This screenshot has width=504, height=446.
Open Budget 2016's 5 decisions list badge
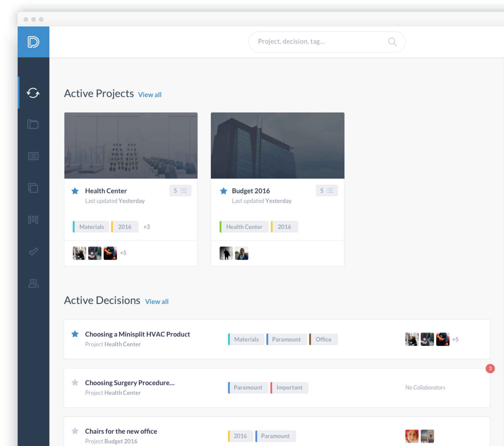coord(327,191)
